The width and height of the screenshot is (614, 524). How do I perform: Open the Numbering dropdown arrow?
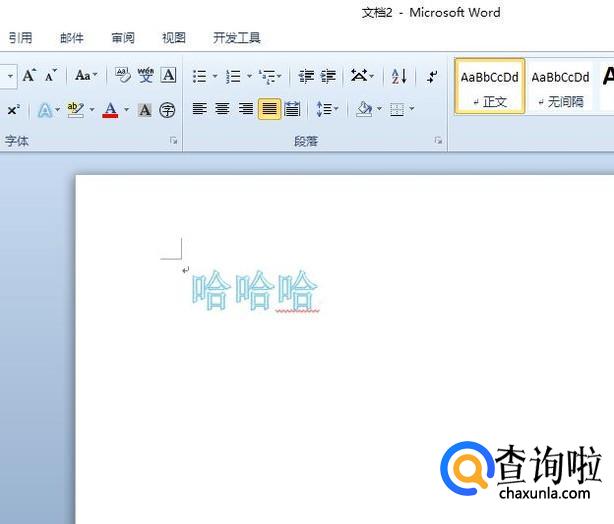click(249, 76)
